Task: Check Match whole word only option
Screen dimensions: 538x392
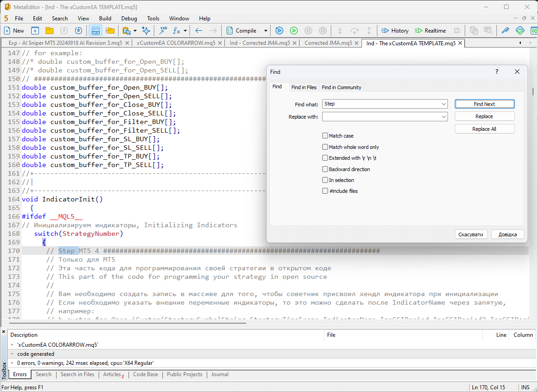Action: 325,147
